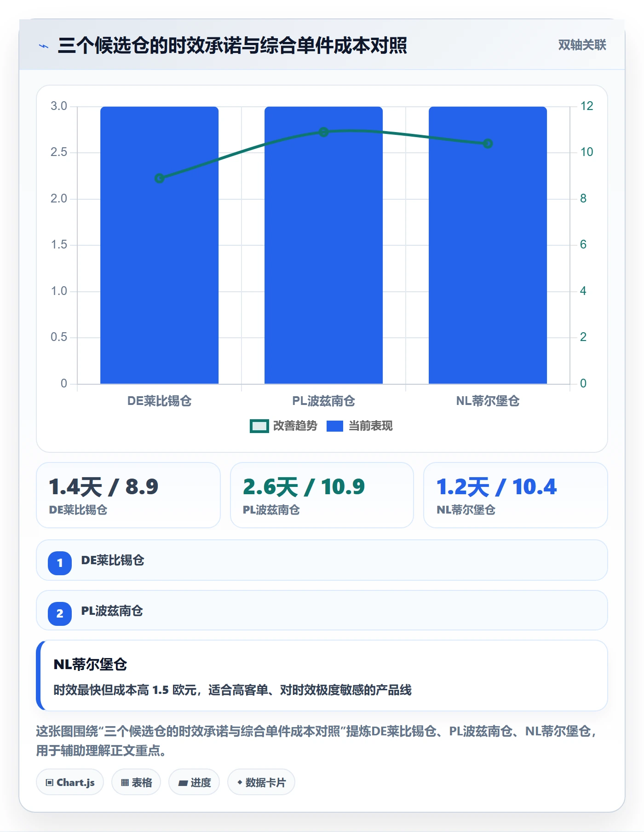
Task: Click the 12 right axis tick label
Action: click(586, 106)
